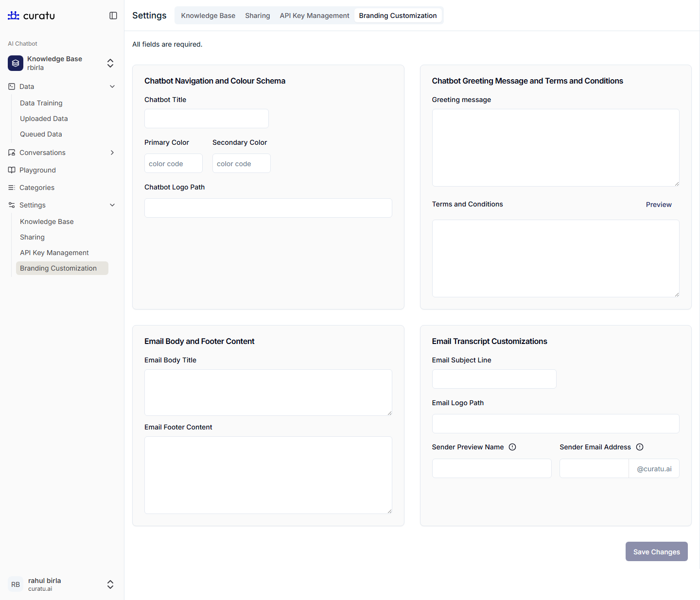Image resolution: width=700 pixels, height=600 pixels.
Task: Click Sender Email Address info icon
Action: [640, 447]
